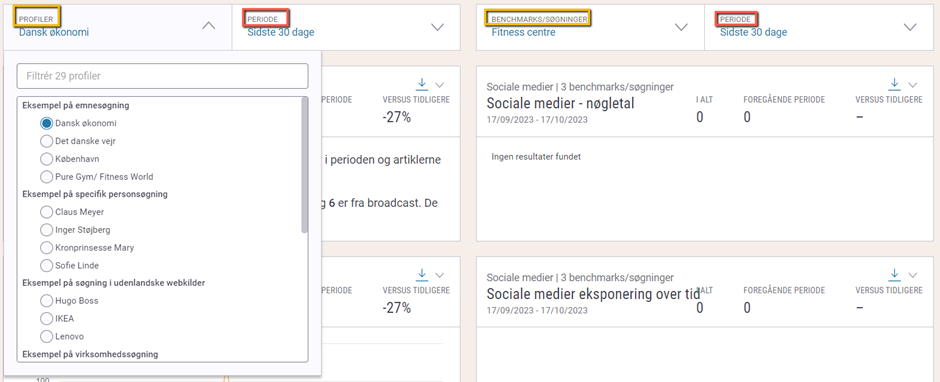The image size is (940, 382).
Task: Click the Eksempel på specifik personsøgning heading
Action: tap(95, 194)
